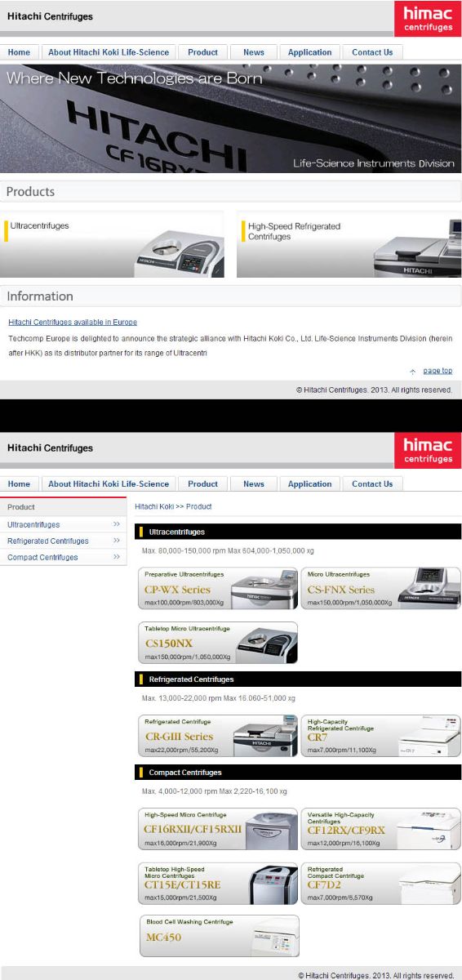Screen dimensions: 462x980
Task: Click 'Hitachi Centrifuges' title on banner home page
Action: tap(50, 16)
